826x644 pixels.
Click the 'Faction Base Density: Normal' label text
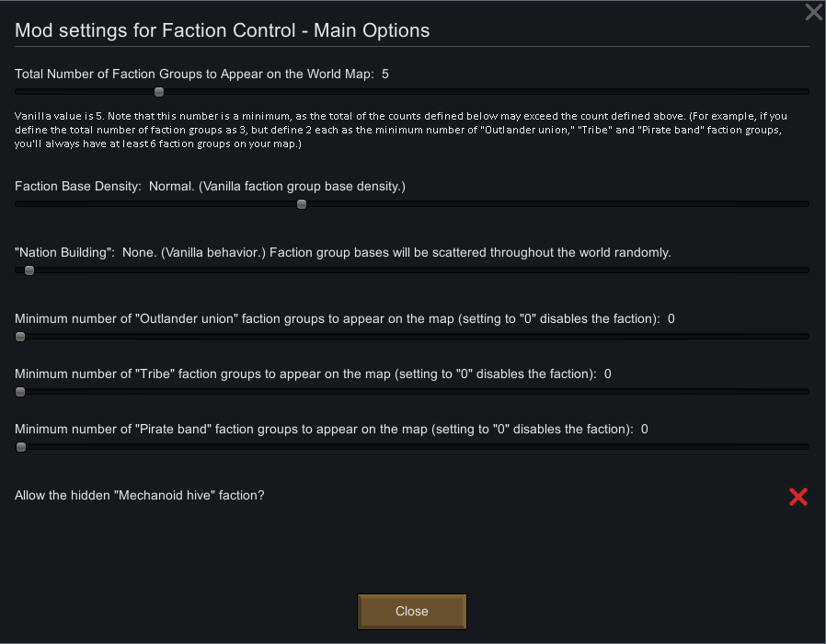click(x=210, y=186)
